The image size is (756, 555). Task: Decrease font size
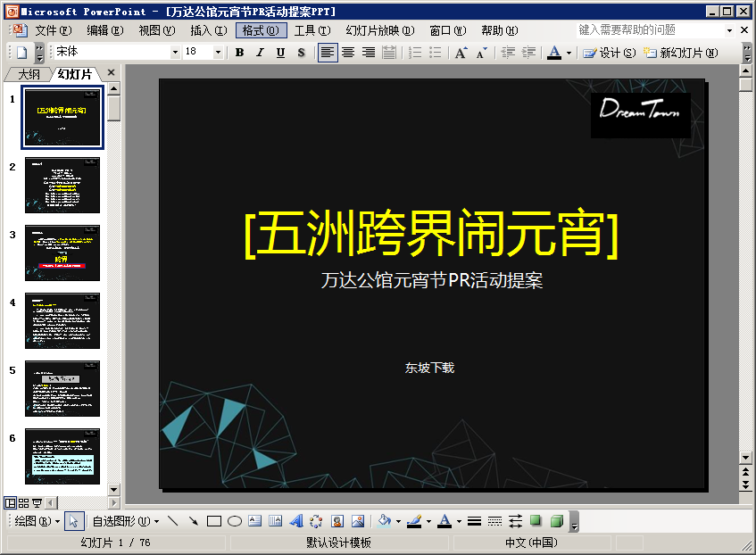482,52
